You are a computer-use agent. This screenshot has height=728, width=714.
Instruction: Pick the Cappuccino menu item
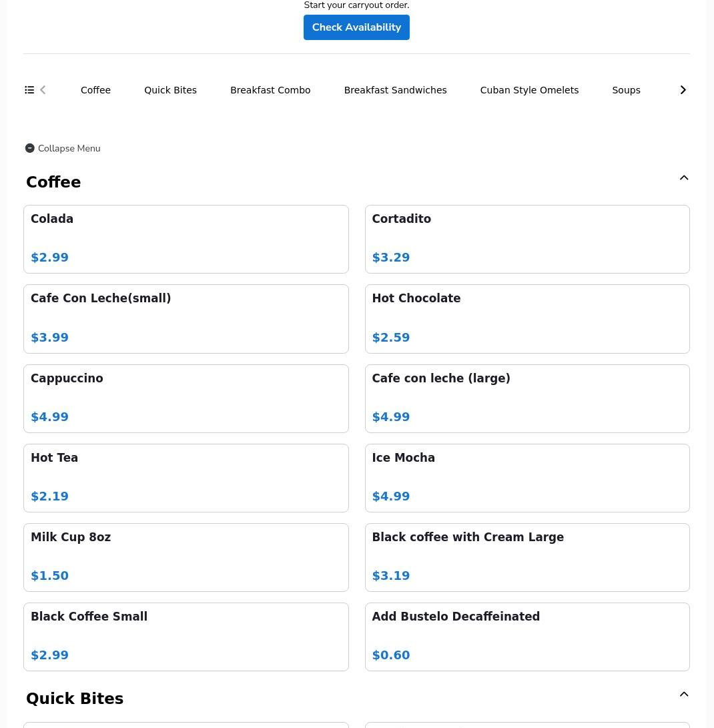[x=186, y=398]
